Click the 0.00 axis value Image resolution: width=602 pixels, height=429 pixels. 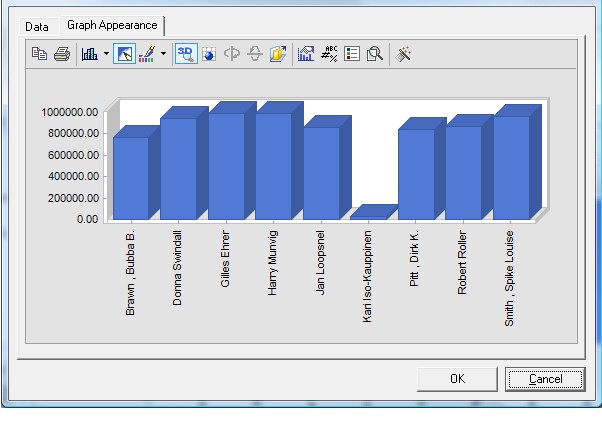tap(87, 219)
